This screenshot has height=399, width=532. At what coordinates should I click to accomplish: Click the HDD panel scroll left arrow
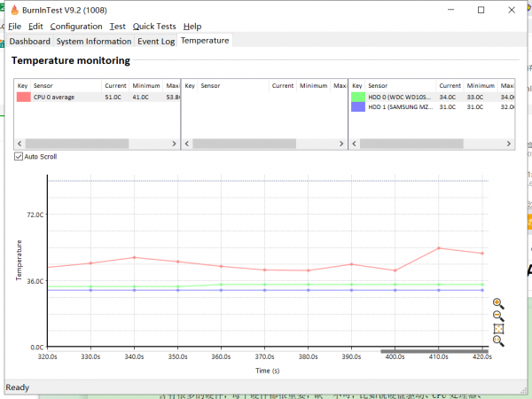click(x=354, y=144)
